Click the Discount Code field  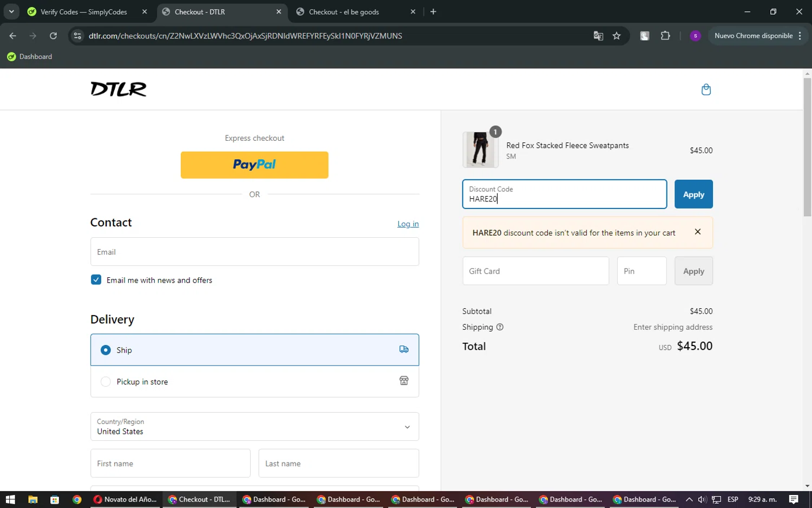[x=565, y=194]
